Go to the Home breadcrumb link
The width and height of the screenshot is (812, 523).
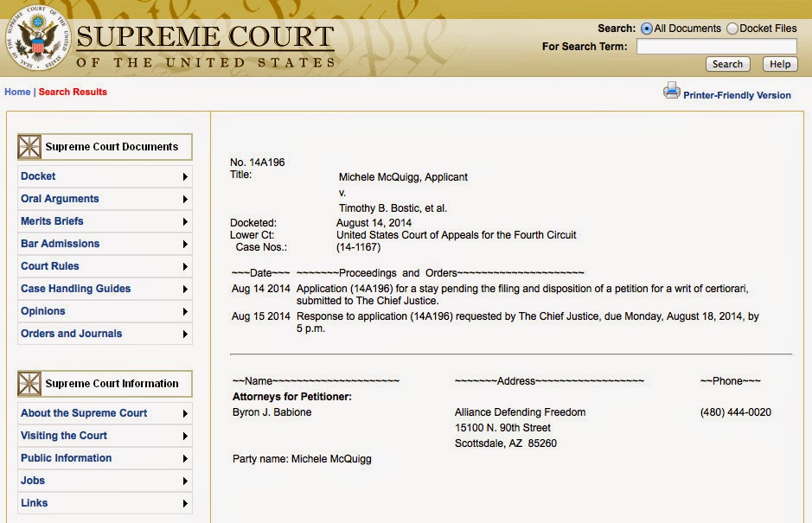pos(17,92)
